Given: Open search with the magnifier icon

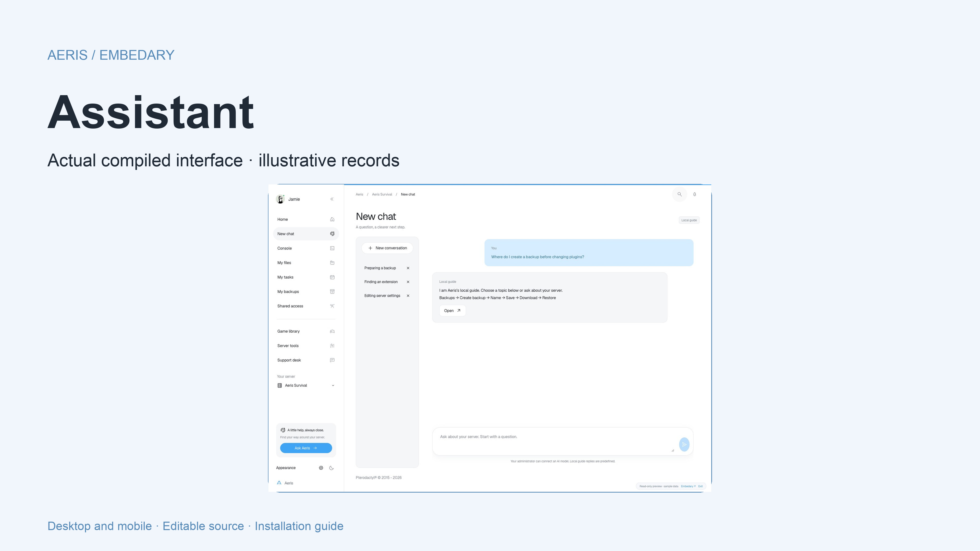Looking at the screenshot, I should tap(679, 194).
